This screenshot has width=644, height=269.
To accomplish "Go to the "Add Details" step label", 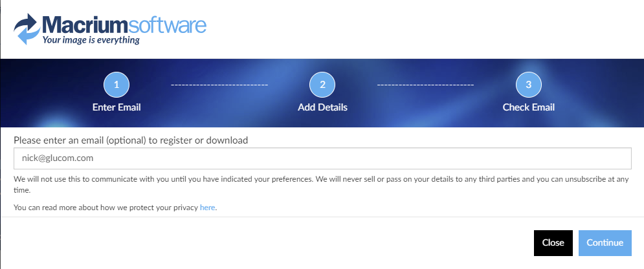I will (x=322, y=107).
